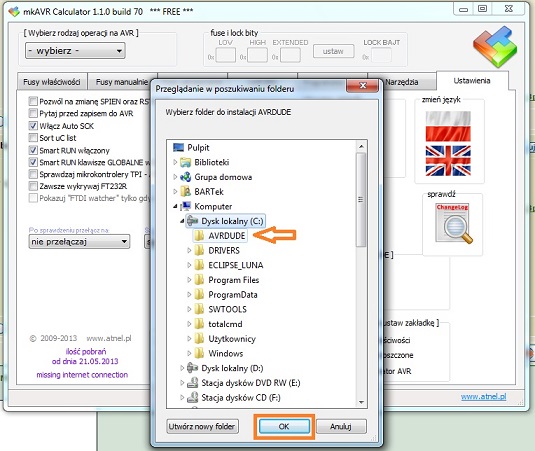Screen dimensions: 535x451
Task: Expand the Dysk lokalny (D:) node
Action: (182, 368)
